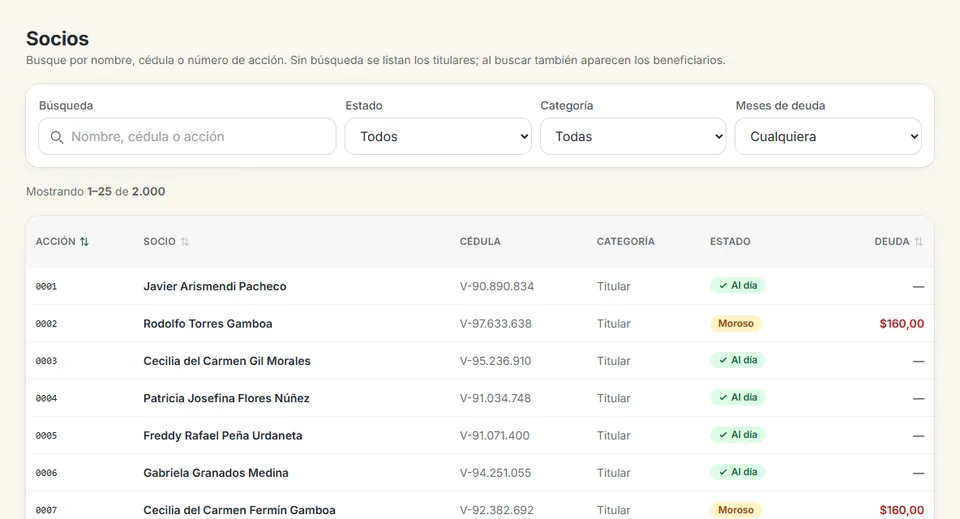Click the CATEGORÍA column header
The image size is (960, 519).
point(626,242)
